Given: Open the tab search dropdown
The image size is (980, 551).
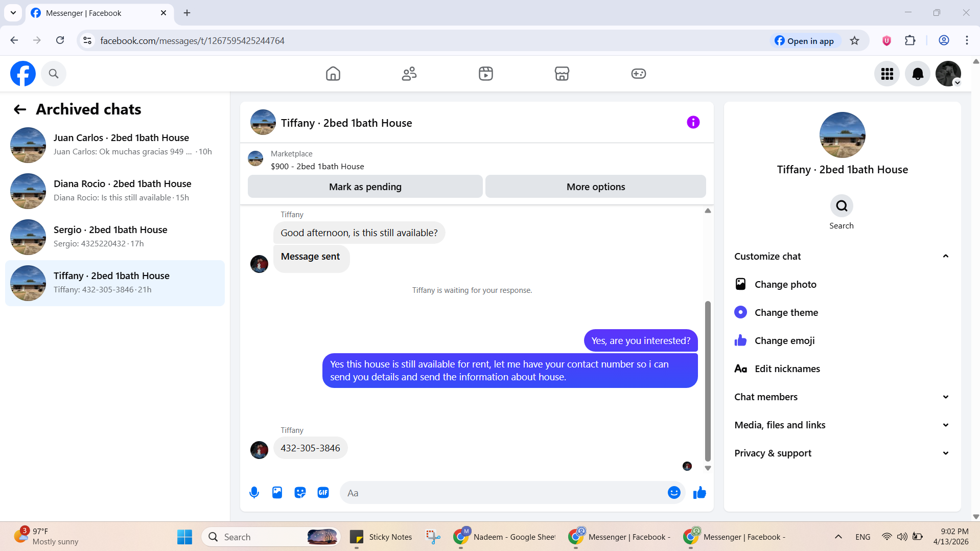Looking at the screenshot, I should pos(13,13).
